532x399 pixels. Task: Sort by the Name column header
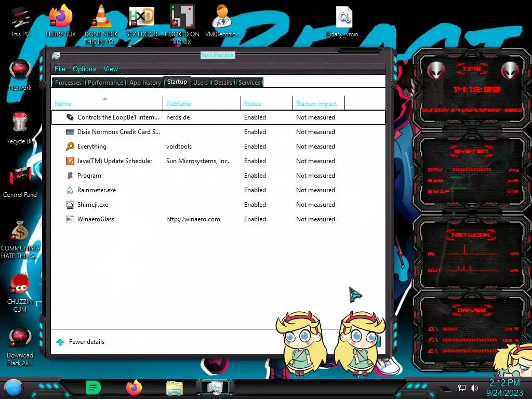click(107, 103)
